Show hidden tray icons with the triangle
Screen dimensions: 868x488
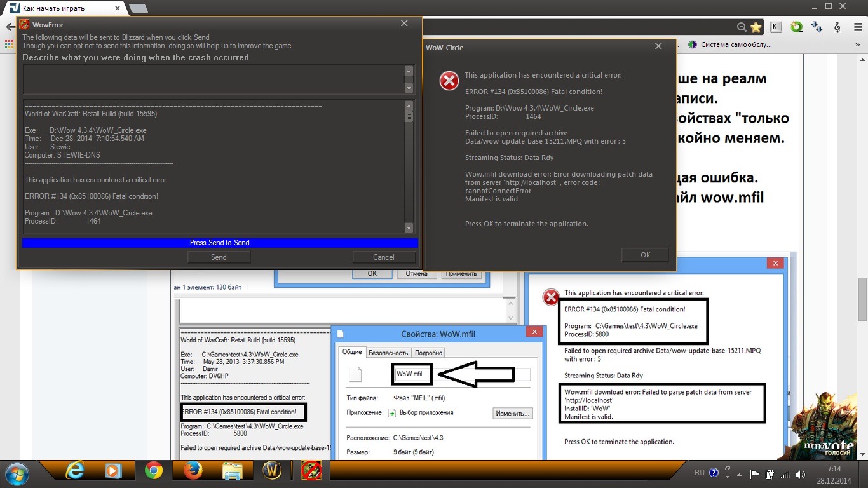coord(740,474)
